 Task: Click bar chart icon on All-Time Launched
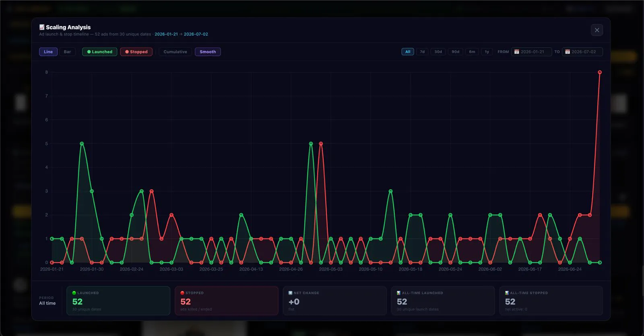[x=398, y=293]
